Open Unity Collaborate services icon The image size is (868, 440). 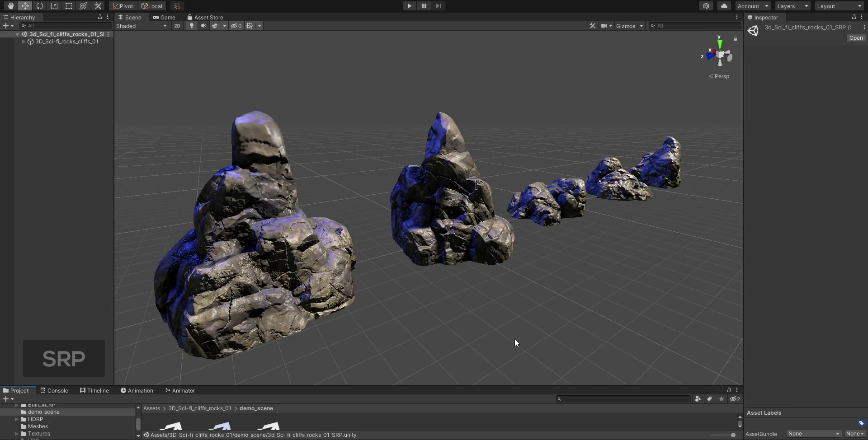tap(706, 6)
